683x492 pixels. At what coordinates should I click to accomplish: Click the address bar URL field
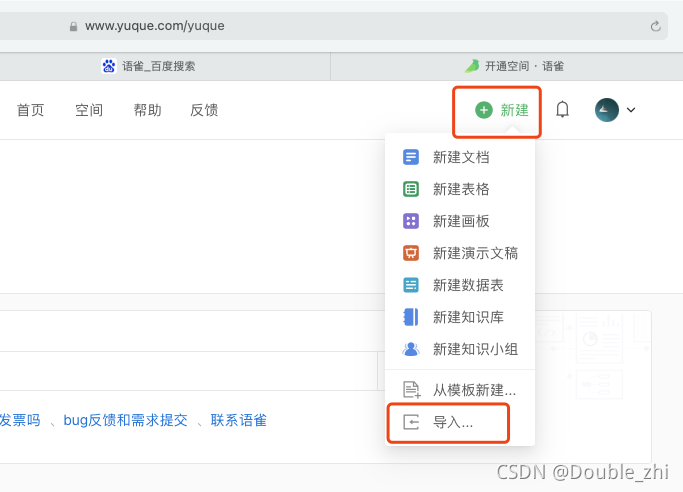point(333,26)
